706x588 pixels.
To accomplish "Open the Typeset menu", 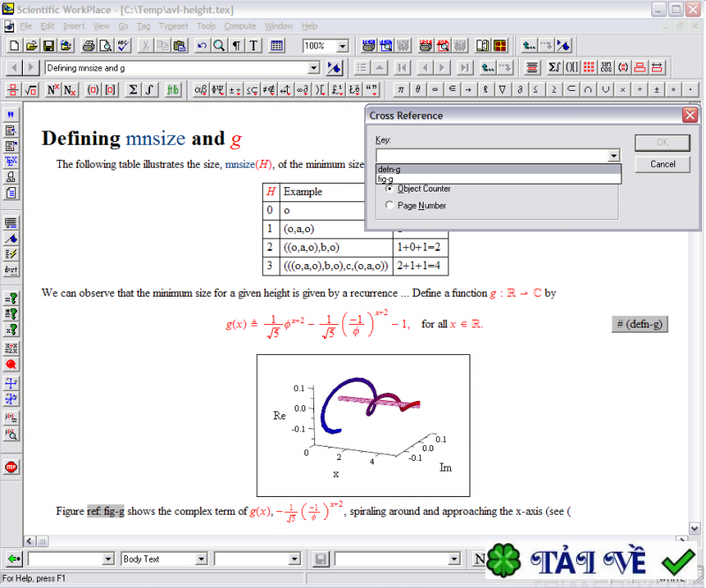I will [174, 26].
